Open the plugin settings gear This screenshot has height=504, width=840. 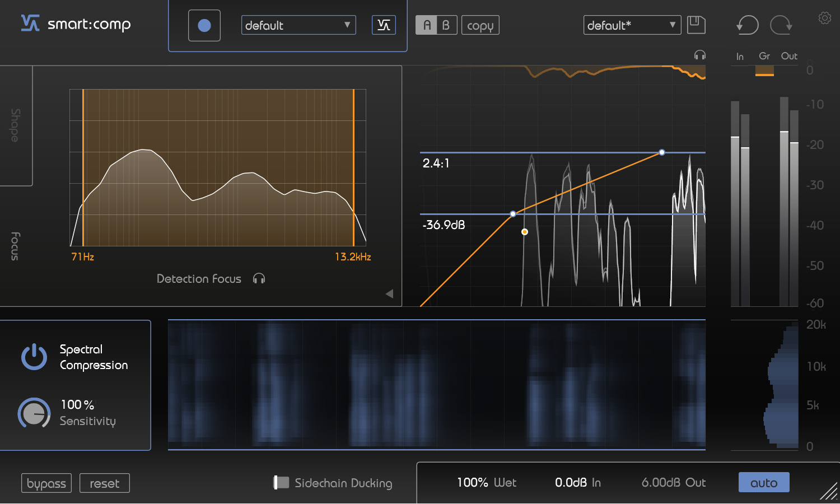pyautogui.click(x=824, y=17)
